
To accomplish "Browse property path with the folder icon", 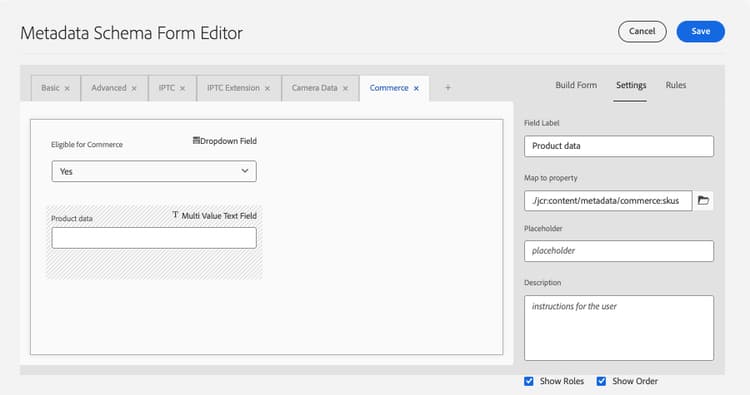I will (x=703, y=200).
